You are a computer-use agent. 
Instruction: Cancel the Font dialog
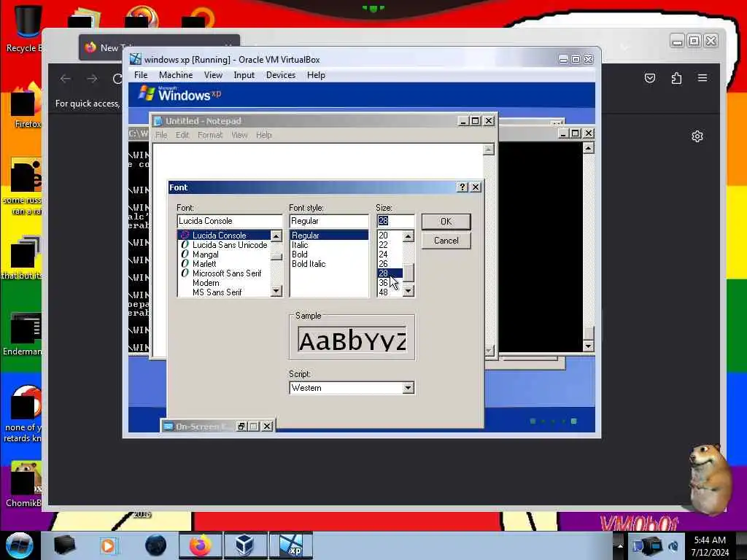click(x=446, y=241)
